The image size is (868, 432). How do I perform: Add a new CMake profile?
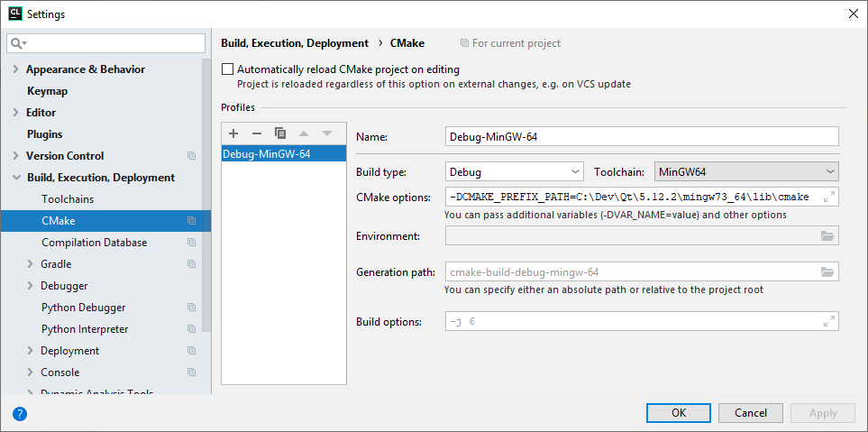pyautogui.click(x=233, y=133)
